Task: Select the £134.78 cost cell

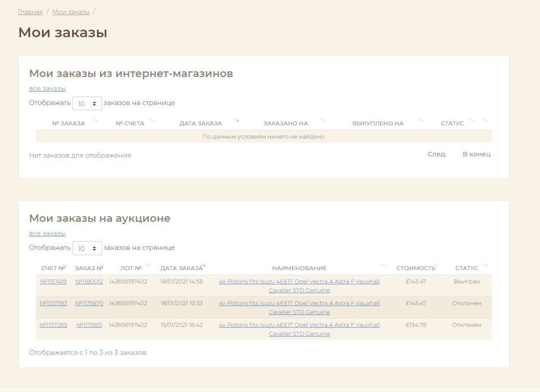Action: (x=416, y=325)
